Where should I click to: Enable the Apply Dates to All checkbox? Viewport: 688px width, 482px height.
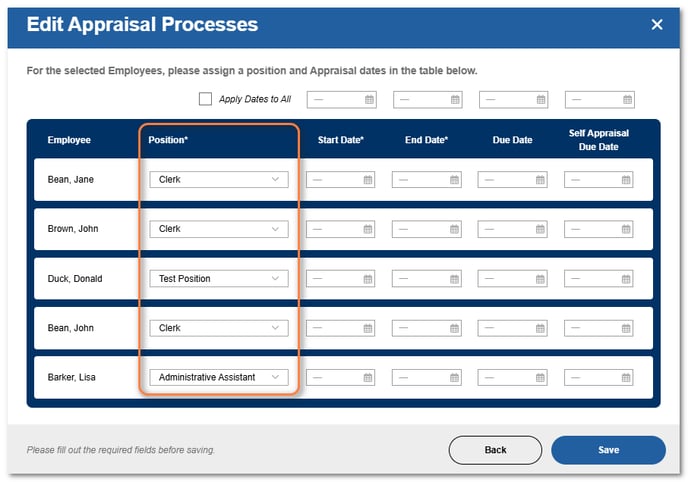205,99
